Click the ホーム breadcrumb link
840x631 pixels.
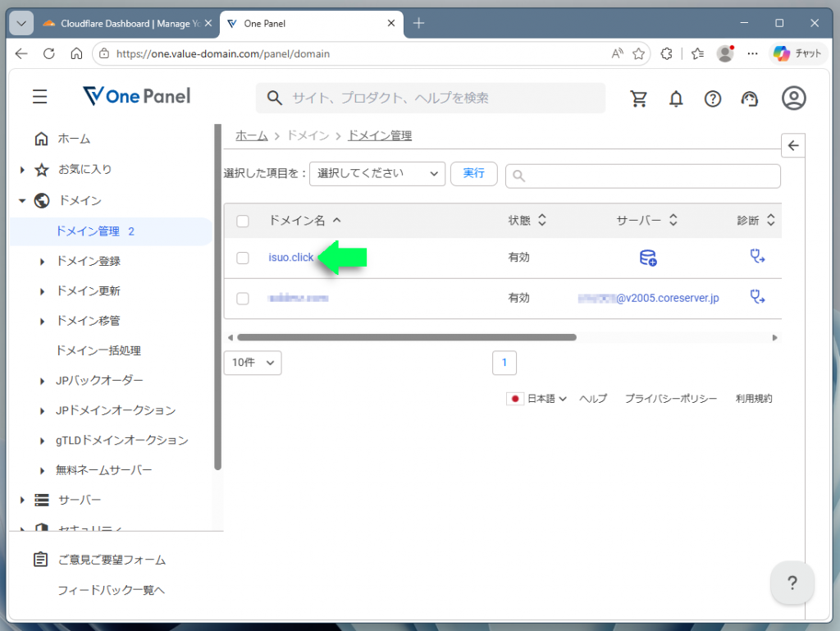pos(251,135)
